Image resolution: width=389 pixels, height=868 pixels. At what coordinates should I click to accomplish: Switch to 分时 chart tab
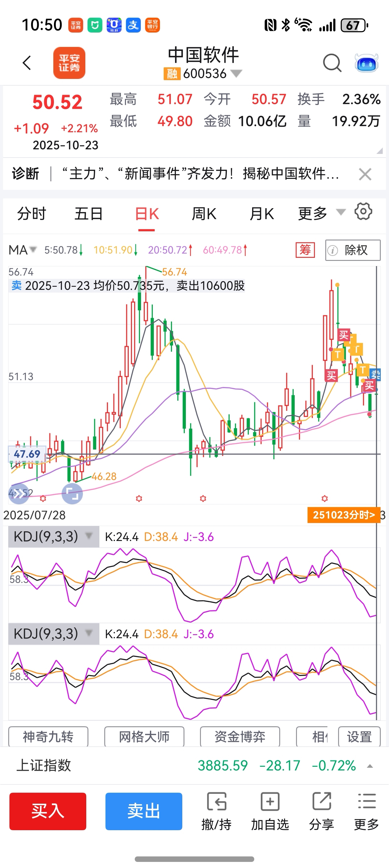31,214
